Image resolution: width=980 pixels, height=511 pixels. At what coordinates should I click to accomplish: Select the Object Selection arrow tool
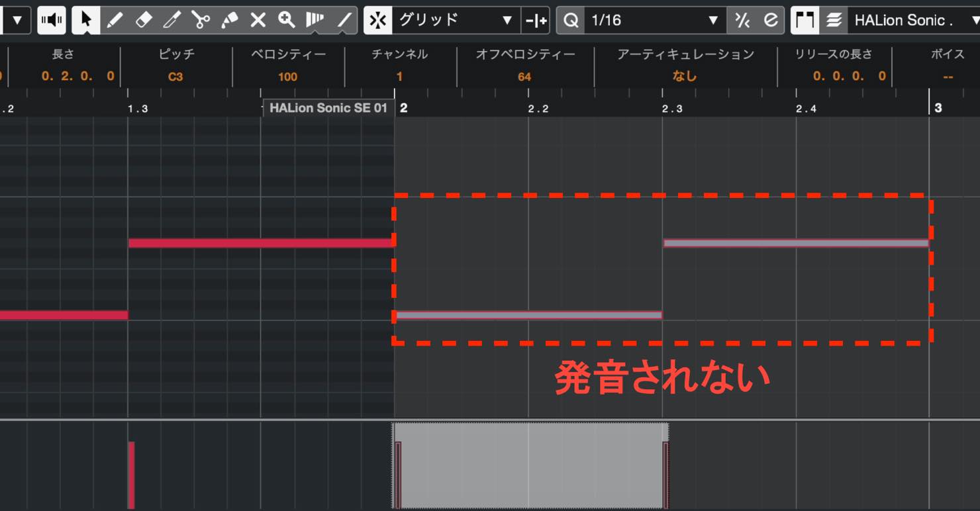tap(85, 21)
